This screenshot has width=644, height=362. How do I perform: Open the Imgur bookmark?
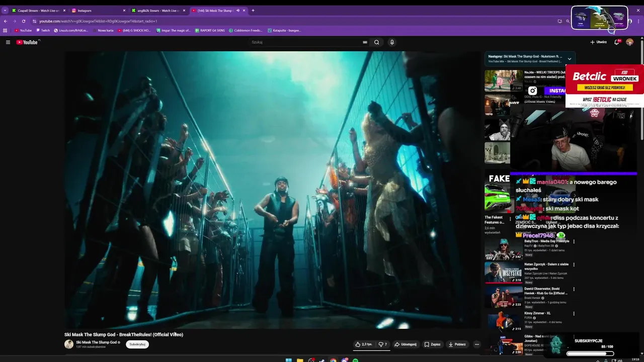173,30
